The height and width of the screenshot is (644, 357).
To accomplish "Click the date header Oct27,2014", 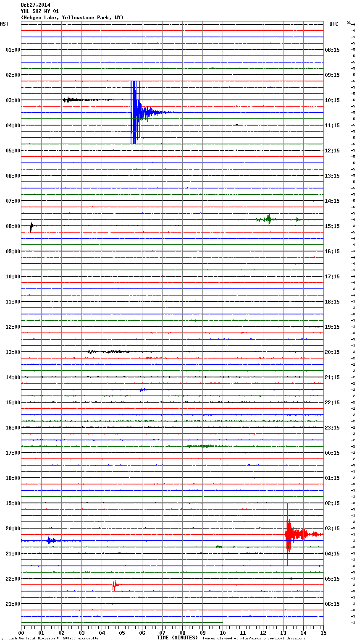I will [x=35, y=5].
